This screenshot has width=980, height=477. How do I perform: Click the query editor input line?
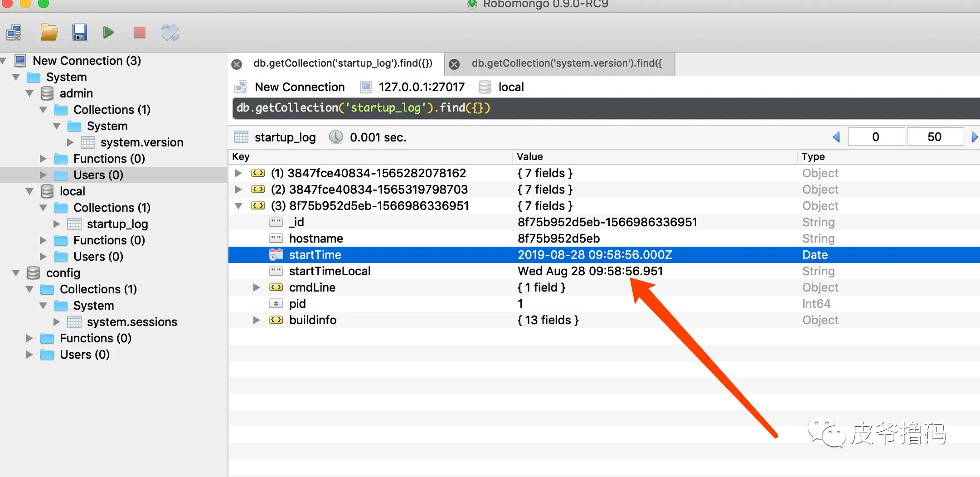[606, 108]
